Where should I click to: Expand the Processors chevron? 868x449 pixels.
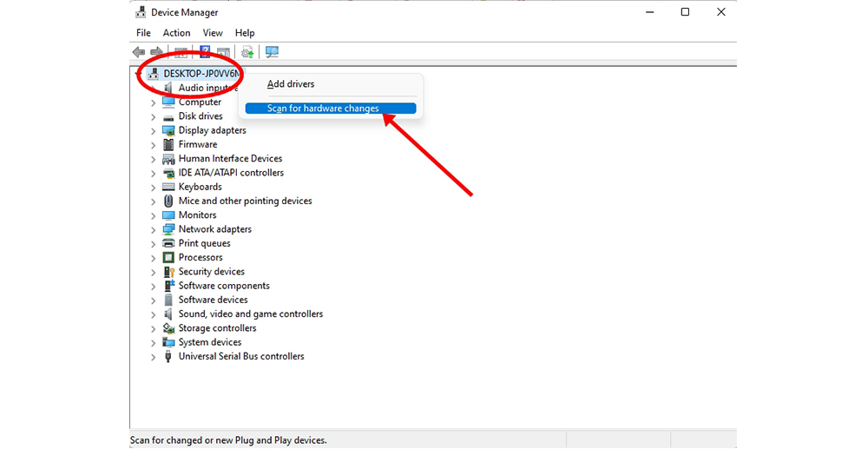[153, 258]
